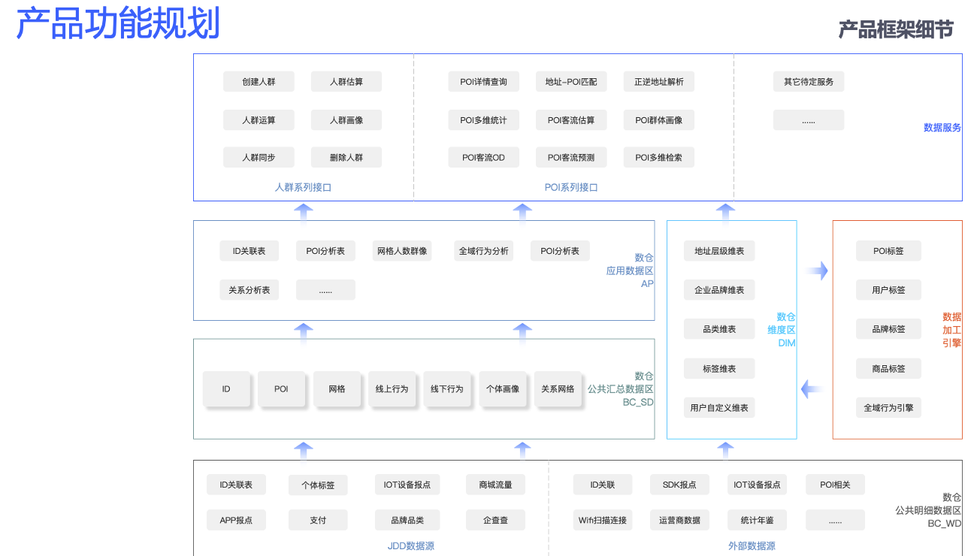Click the 产品功能规划 slide title
Screen dimensions: 980x556
(118, 23)
